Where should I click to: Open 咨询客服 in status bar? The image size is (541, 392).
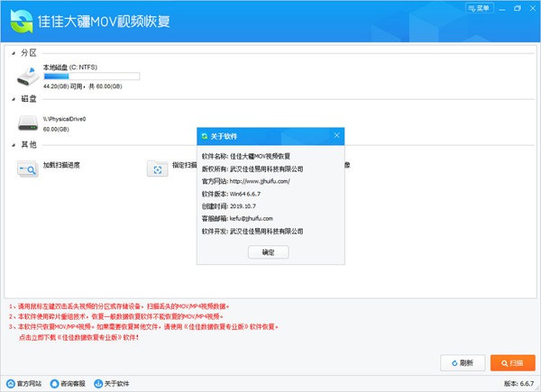pyautogui.click(x=68, y=383)
